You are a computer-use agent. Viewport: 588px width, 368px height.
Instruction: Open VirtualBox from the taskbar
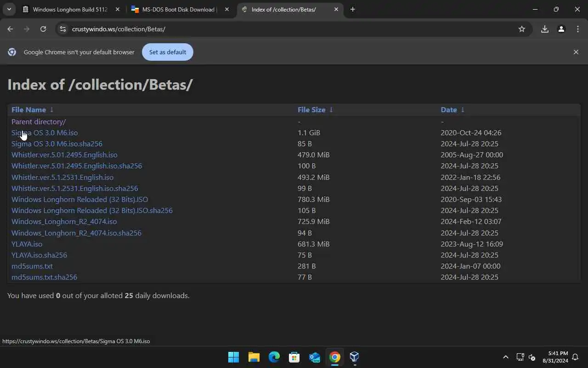click(x=354, y=357)
